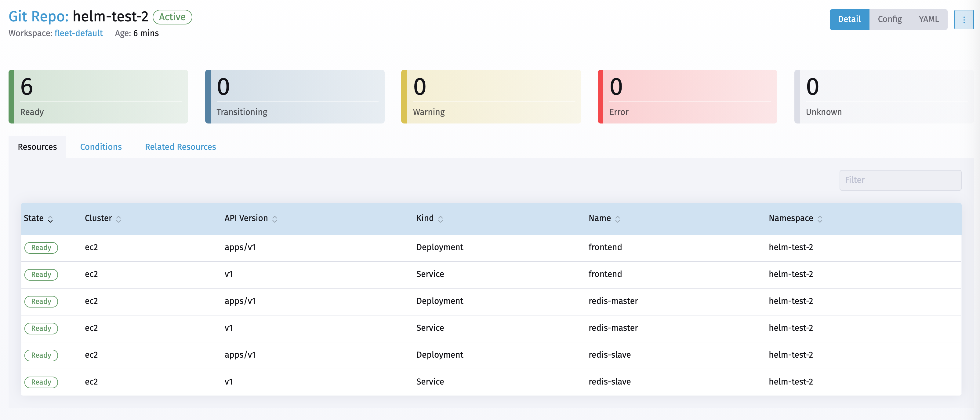Select the Resources tab
980x420 pixels.
click(x=37, y=147)
